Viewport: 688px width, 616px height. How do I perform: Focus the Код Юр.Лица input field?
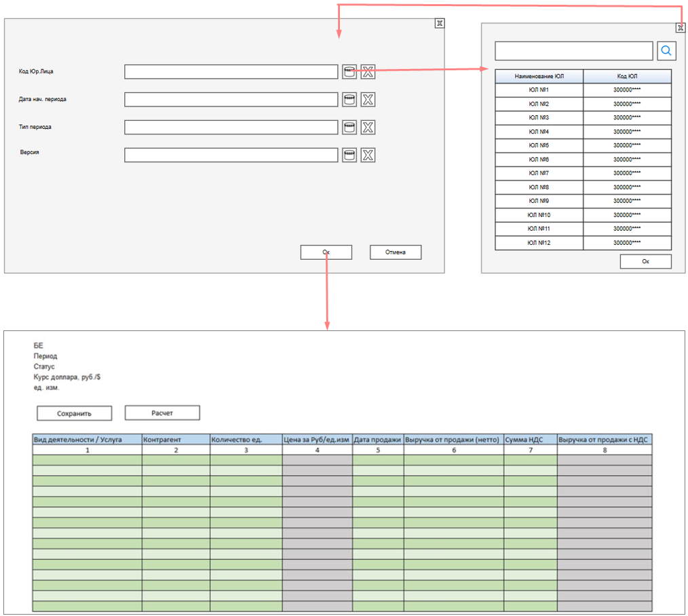(231, 72)
